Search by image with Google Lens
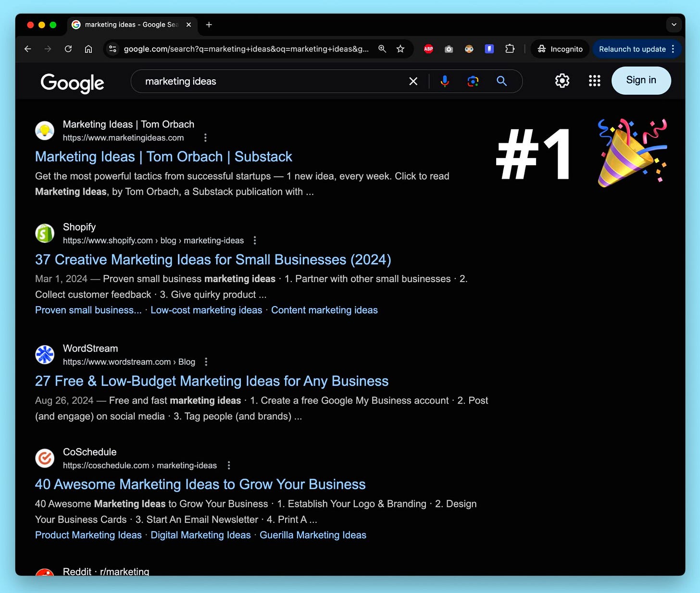700x593 pixels. pyautogui.click(x=473, y=81)
